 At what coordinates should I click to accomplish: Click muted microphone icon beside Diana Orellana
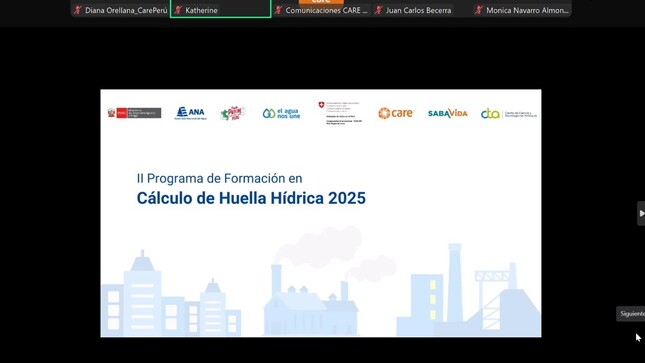point(77,10)
